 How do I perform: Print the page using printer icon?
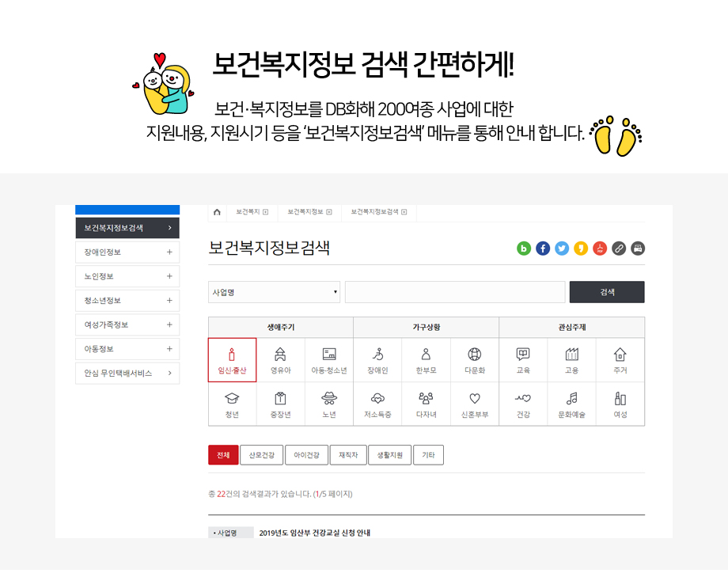[x=638, y=249]
